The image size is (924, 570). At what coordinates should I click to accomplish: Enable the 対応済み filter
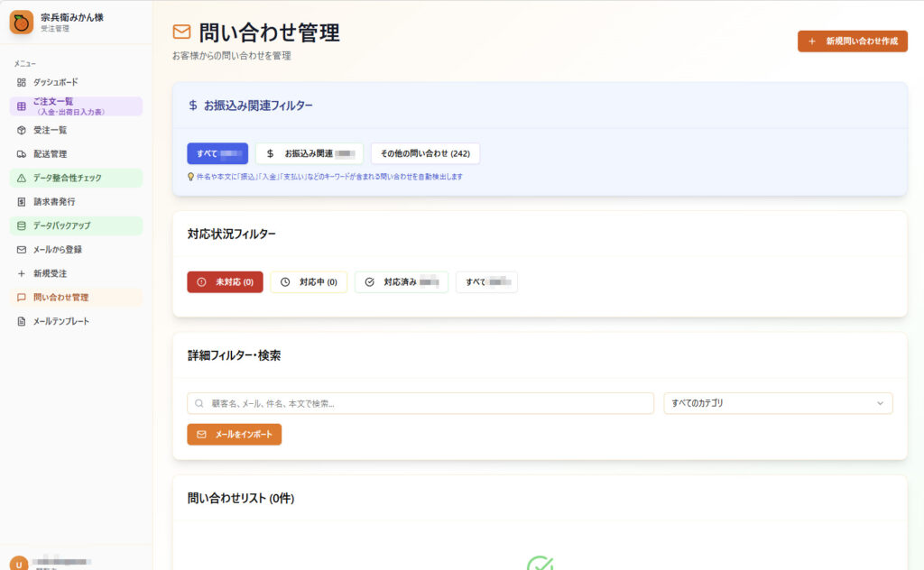pos(401,281)
